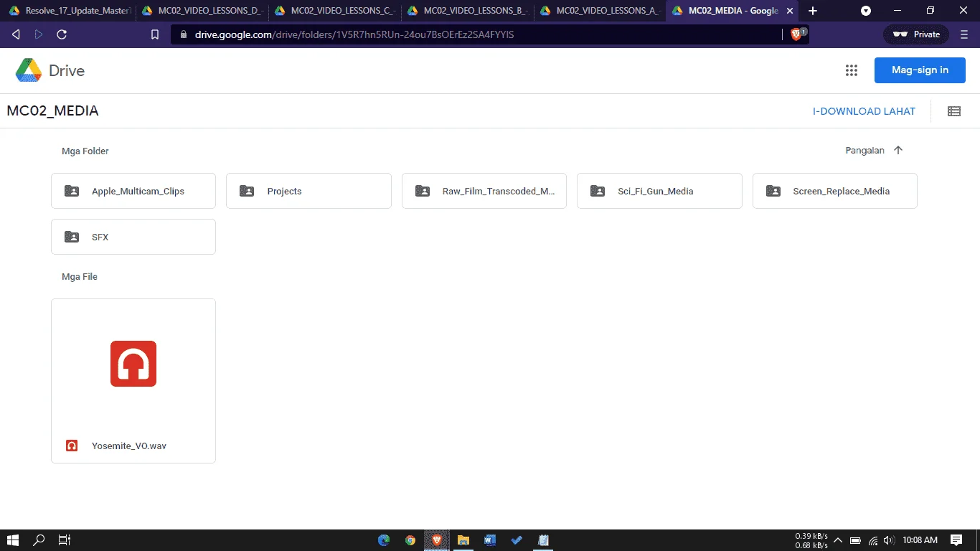This screenshot has height=551, width=980.
Task: Open the Windows Start menu
Action: (12, 540)
